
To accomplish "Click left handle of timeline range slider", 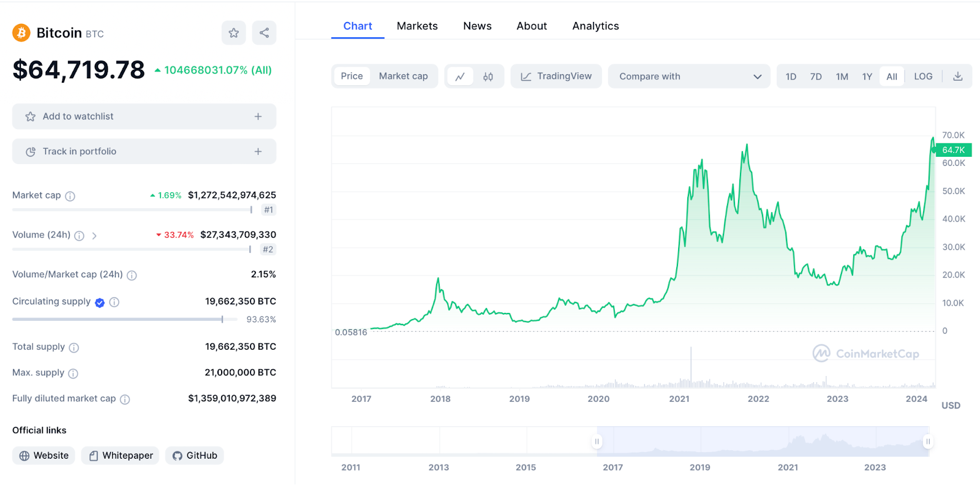I will click(x=597, y=442).
